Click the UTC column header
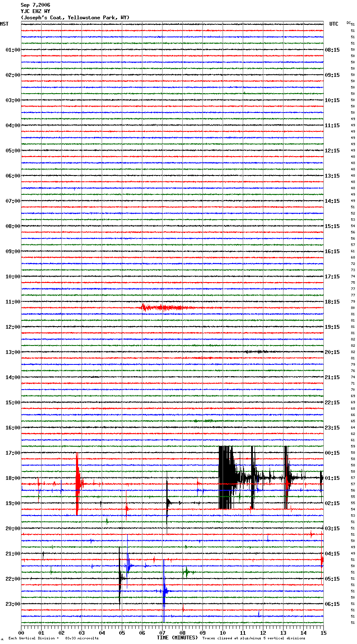The image size is (357, 644). 334,24
